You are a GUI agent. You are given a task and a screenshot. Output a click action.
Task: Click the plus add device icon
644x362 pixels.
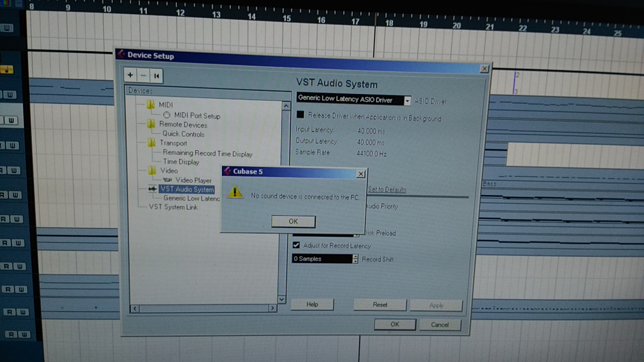[130, 75]
